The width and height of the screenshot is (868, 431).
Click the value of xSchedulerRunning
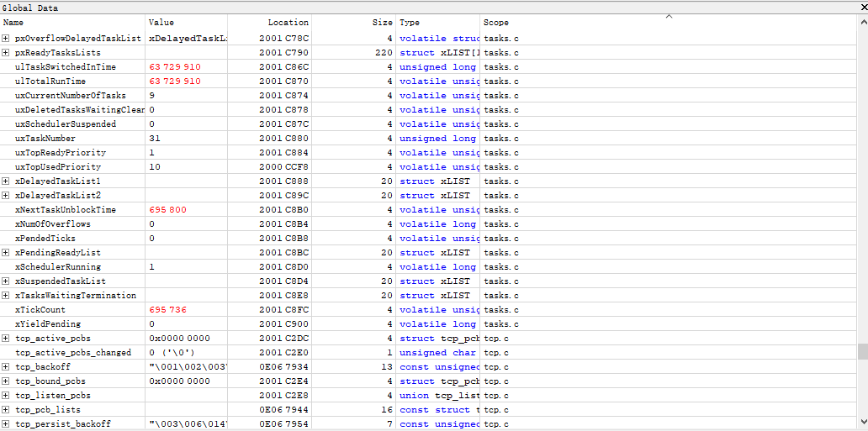click(151, 267)
